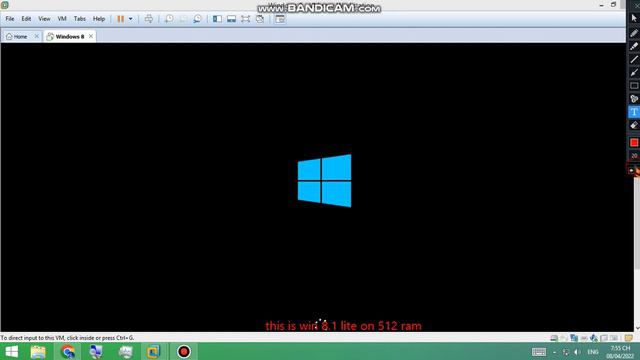Change the drawing size value 20

click(634, 156)
